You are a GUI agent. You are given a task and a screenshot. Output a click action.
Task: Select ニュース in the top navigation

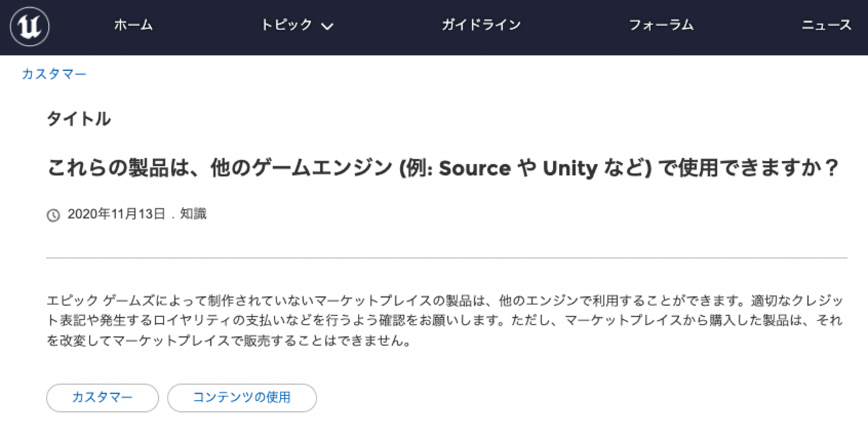(x=827, y=25)
